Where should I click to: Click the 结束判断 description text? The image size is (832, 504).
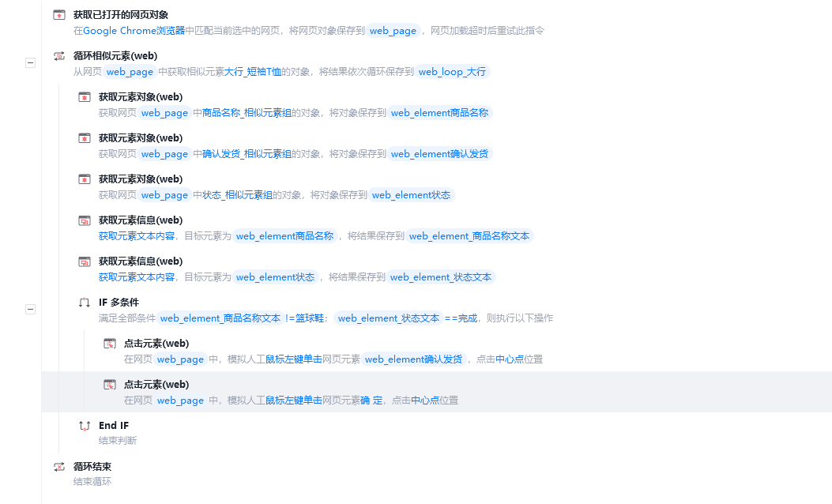click(x=117, y=441)
